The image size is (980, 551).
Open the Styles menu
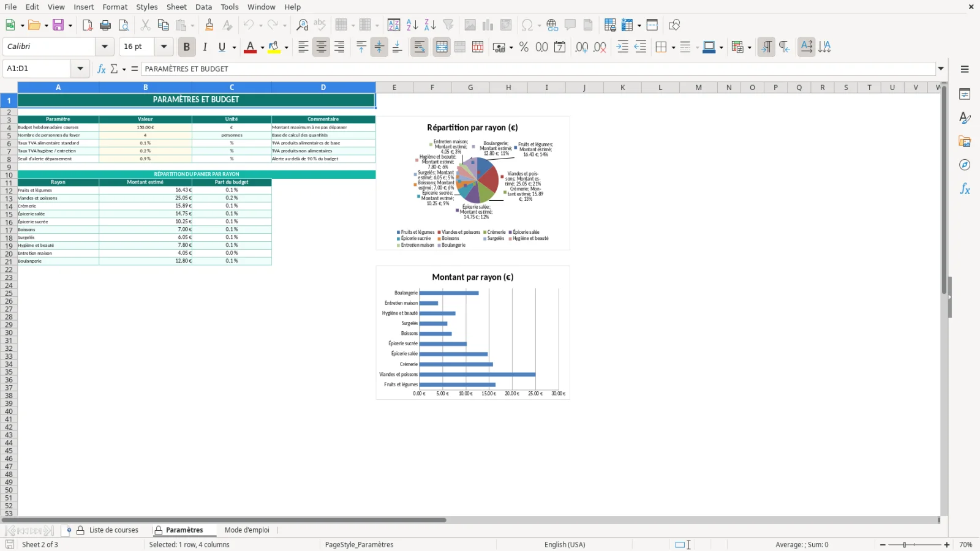pyautogui.click(x=146, y=7)
